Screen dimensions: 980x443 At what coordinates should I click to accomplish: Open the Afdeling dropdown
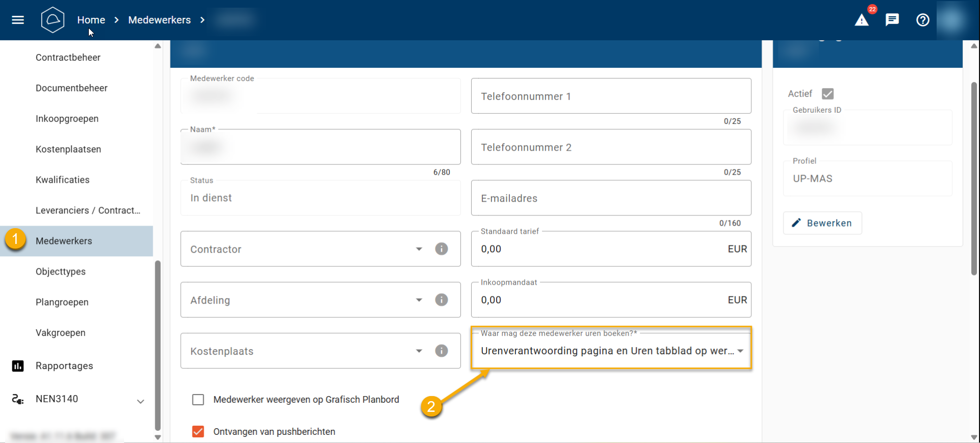(306, 300)
